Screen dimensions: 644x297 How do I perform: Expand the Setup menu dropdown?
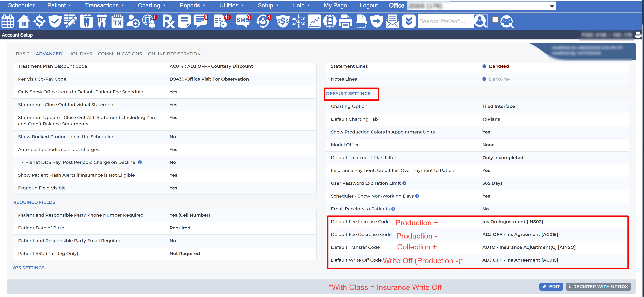click(268, 6)
